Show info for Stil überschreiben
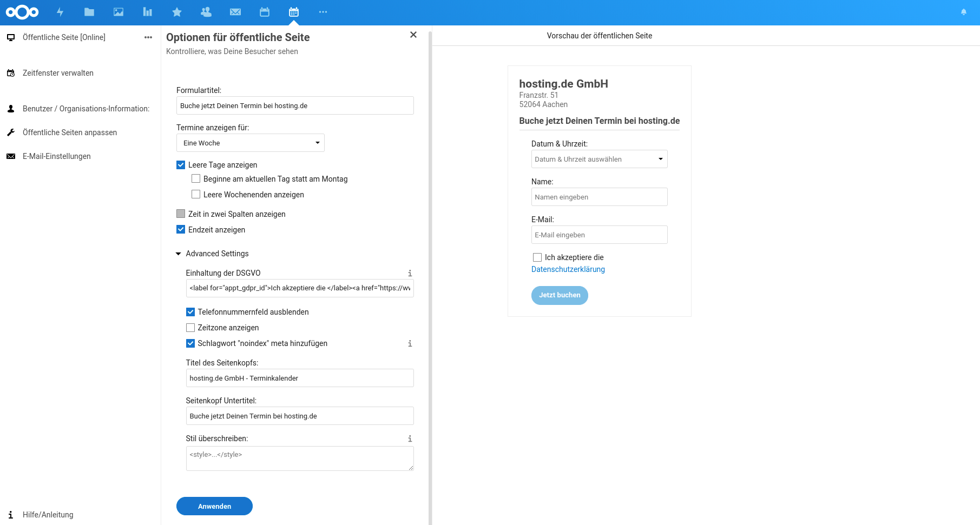 (x=410, y=438)
